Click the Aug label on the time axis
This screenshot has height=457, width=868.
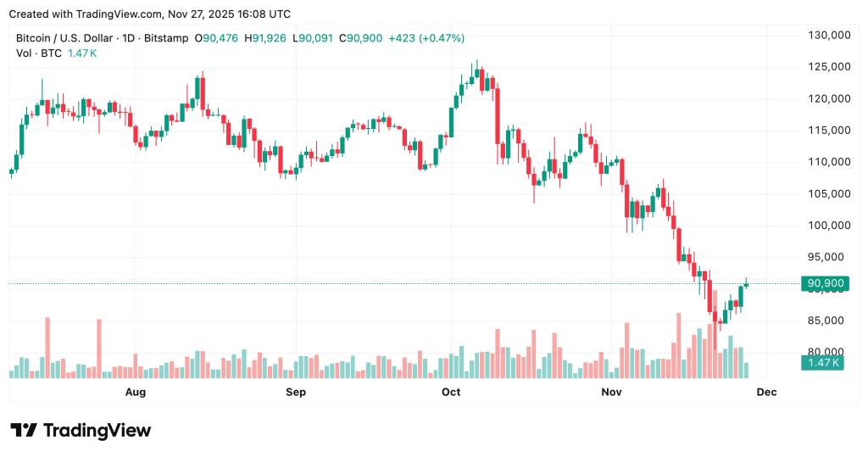pos(136,392)
